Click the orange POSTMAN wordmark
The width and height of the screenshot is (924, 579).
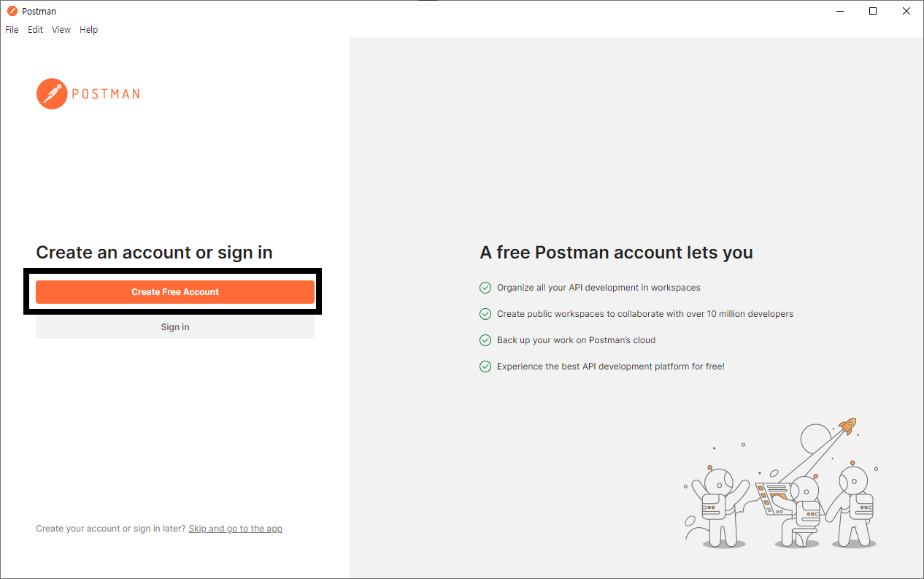[104, 93]
